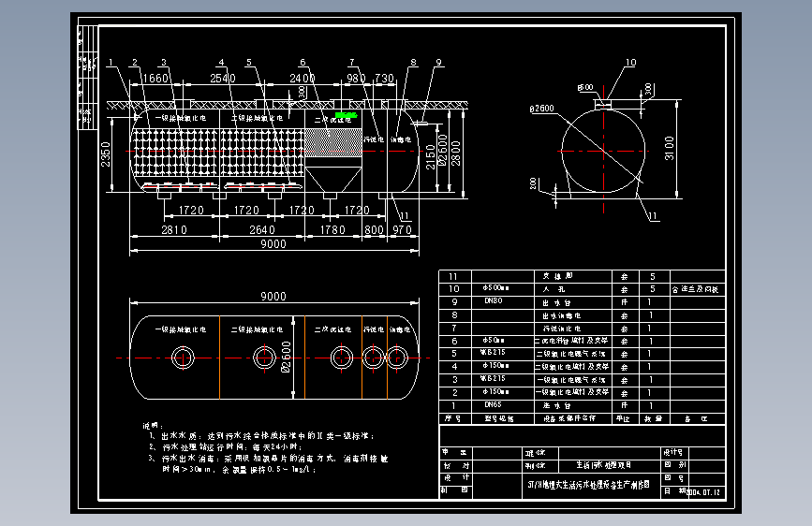Select the vertical 2350 height dimension
The width and height of the screenshot is (812, 526).
(x=106, y=154)
